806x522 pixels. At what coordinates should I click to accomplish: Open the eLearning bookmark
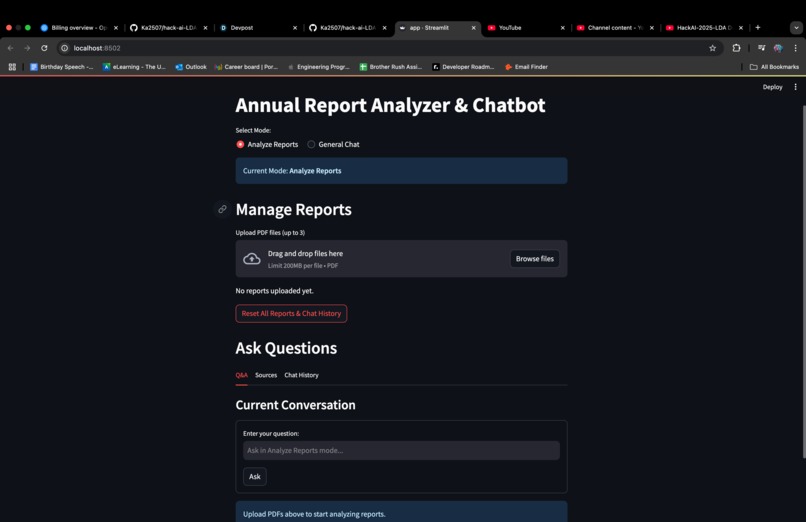pyautogui.click(x=134, y=67)
